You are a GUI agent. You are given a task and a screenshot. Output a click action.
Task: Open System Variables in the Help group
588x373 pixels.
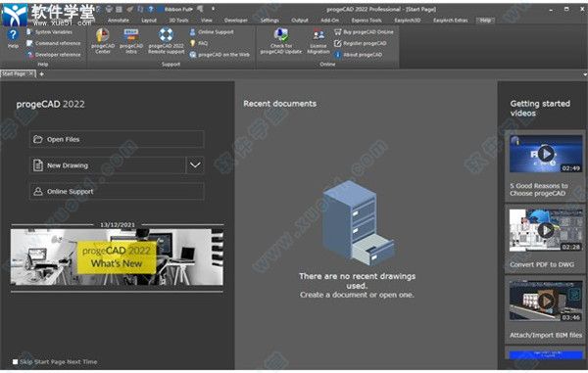pyautogui.click(x=50, y=32)
